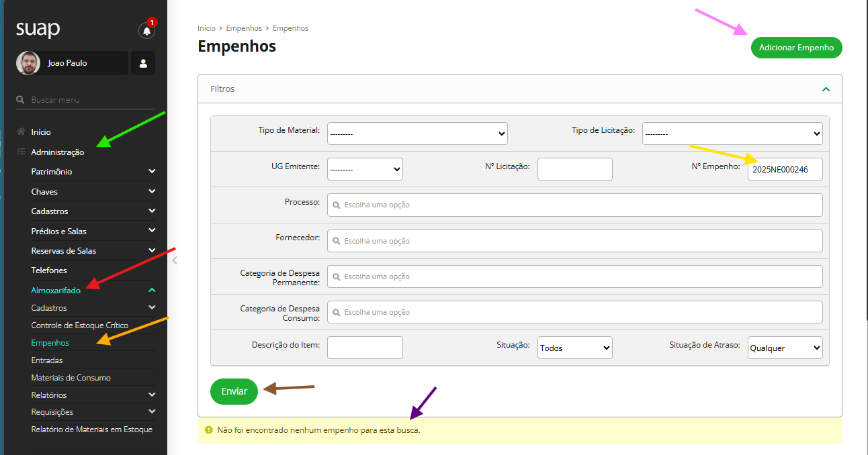Open the notifications bell icon
The width and height of the screenshot is (868, 455).
146,30
